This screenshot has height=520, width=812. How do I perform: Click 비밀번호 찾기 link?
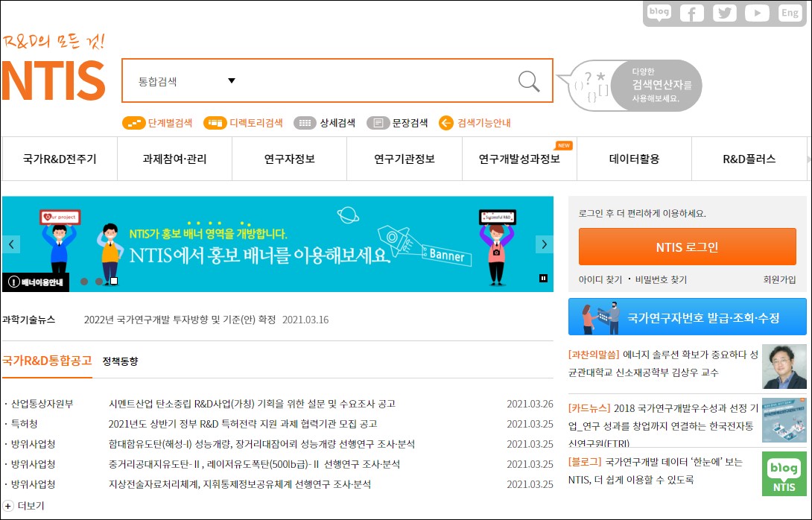[x=661, y=279]
